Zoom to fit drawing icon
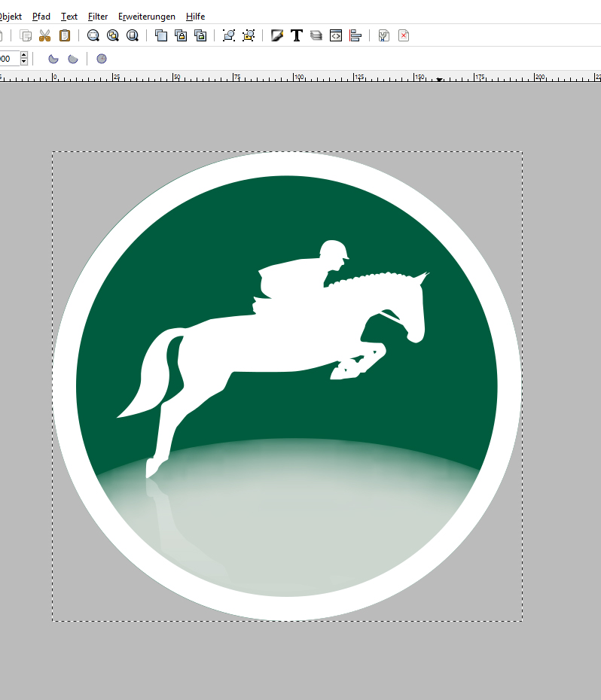 point(113,35)
